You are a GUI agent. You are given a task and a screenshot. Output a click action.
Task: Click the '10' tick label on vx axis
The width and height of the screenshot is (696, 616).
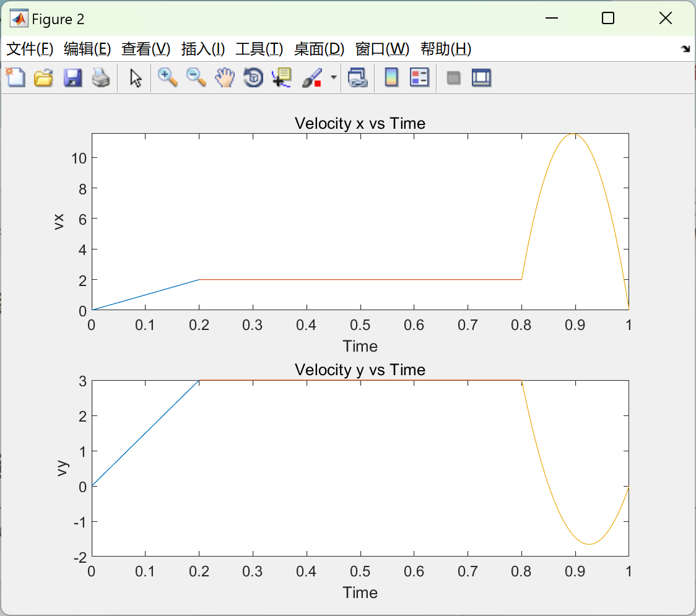[x=79, y=158]
